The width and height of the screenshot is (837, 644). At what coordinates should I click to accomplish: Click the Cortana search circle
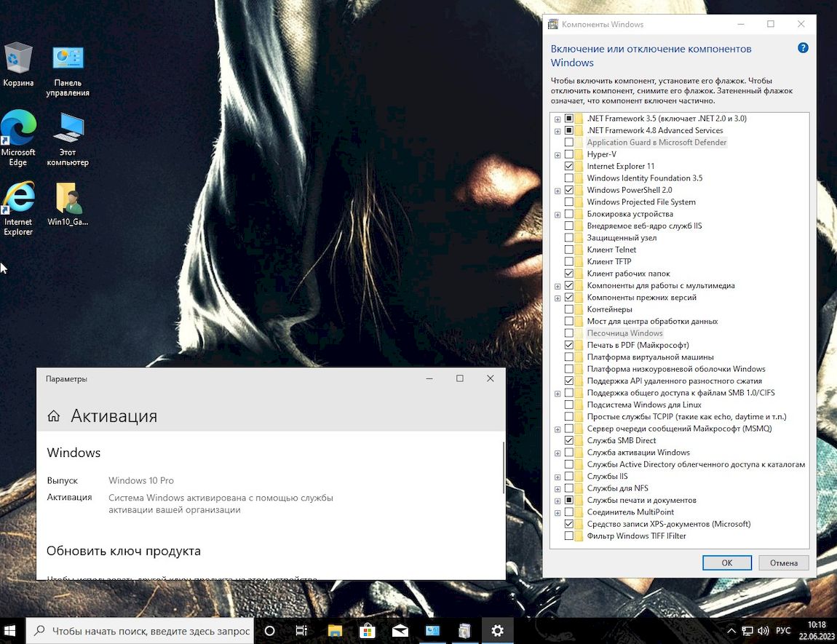point(269,630)
